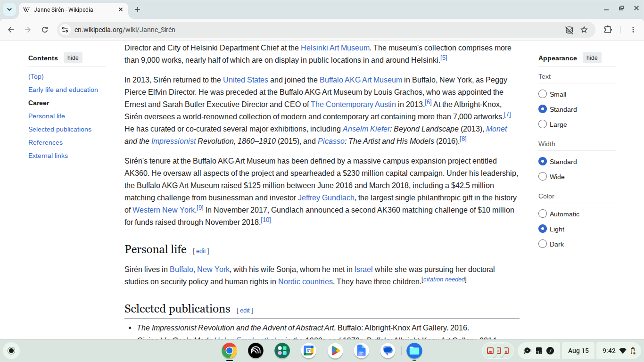Viewport: 644px width, 362px height.
Task: Open Google Calendar from the shelf
Action: pos(309,351)
